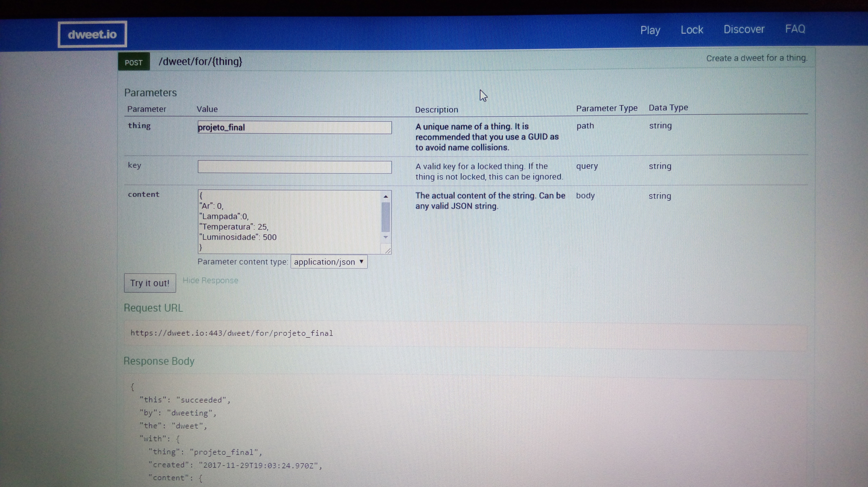Click the Request URL text
Viewport: 868px width, 487px height.
[x=231, y=333]
